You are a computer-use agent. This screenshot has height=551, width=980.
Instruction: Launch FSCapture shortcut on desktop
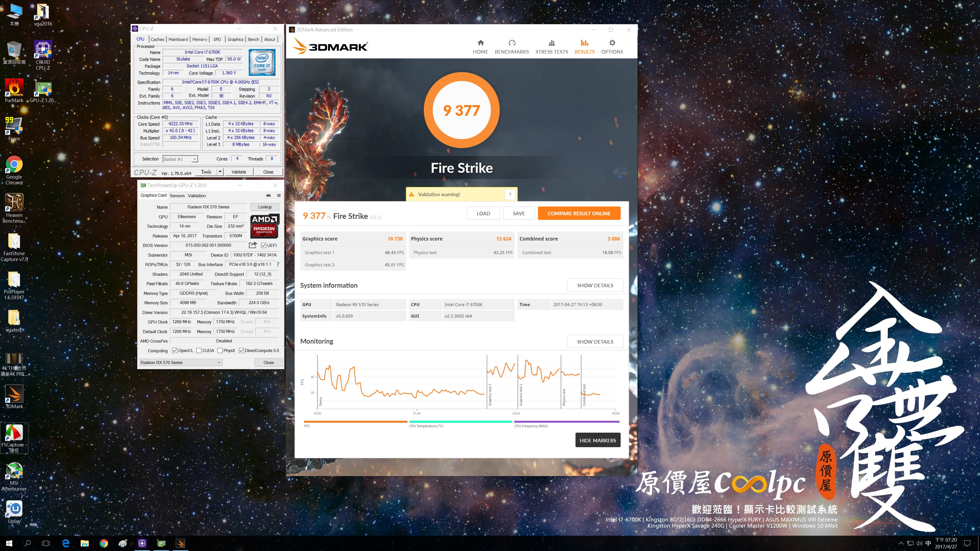tap(14, 438)
